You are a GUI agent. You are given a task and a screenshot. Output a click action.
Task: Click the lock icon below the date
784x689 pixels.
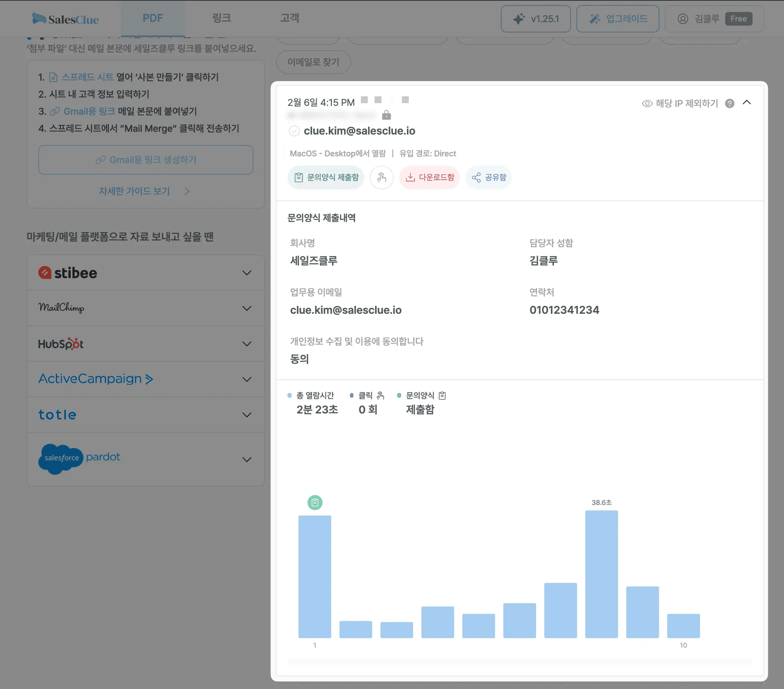(387, 115)
